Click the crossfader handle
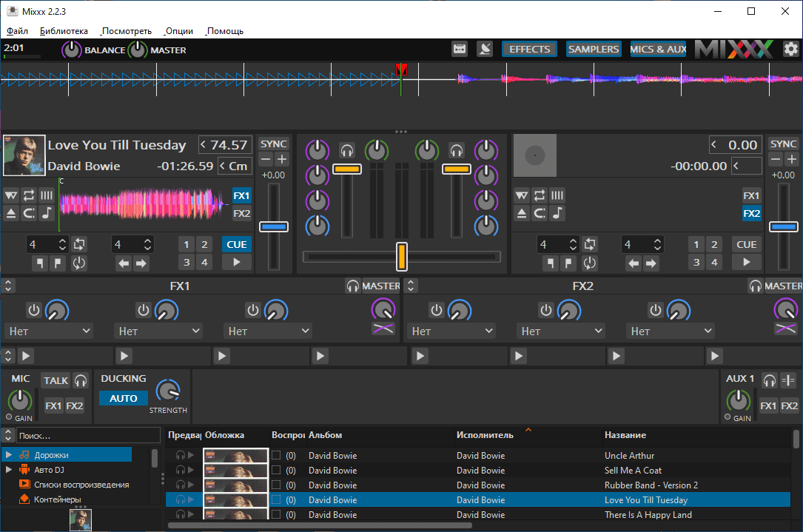This screenshot has width=803, height=532. click(402, 257)
